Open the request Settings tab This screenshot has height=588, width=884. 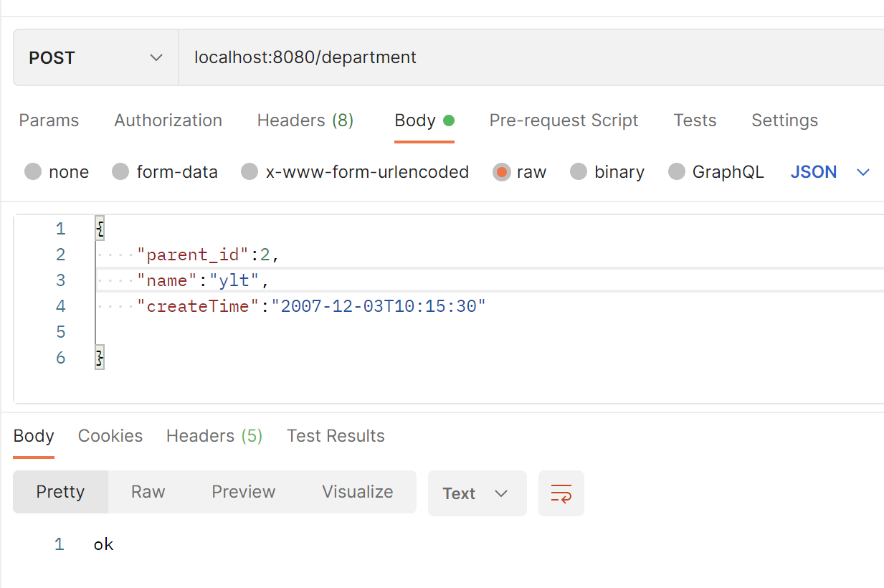784,120
